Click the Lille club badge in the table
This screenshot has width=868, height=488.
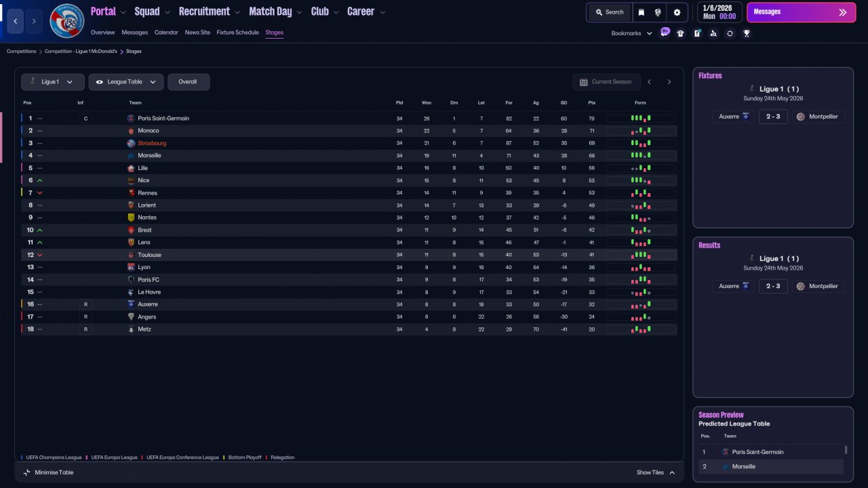pos(131,168)
